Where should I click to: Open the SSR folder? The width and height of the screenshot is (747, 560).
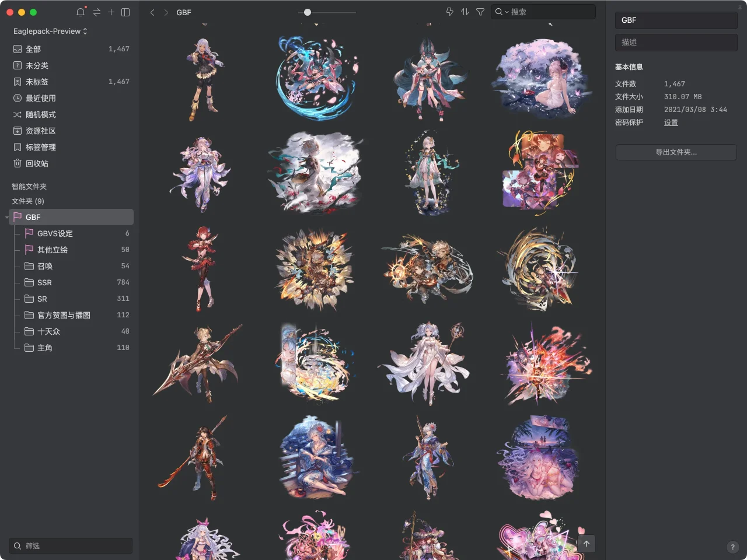coord(71,282)
